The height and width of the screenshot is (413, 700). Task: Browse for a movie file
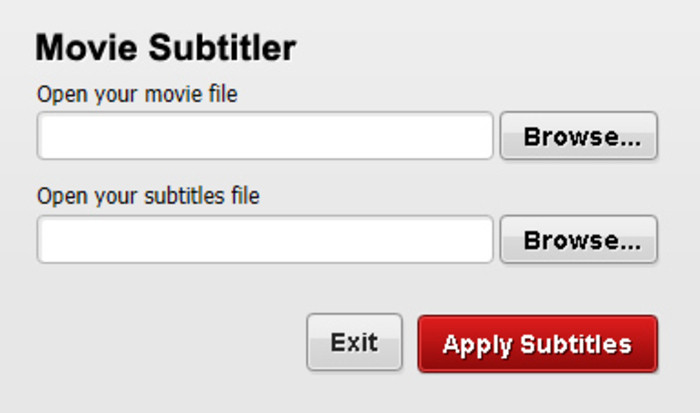click(x=579, y=136)
